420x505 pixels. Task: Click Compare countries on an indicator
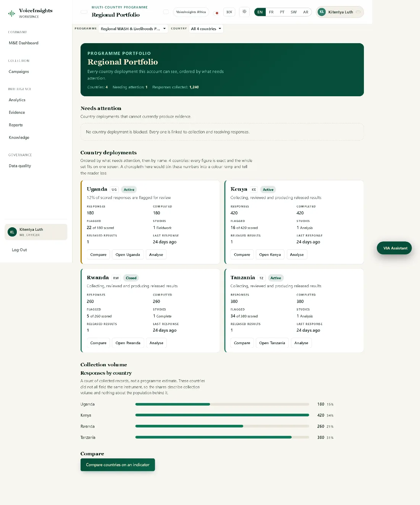pos(118,465)
